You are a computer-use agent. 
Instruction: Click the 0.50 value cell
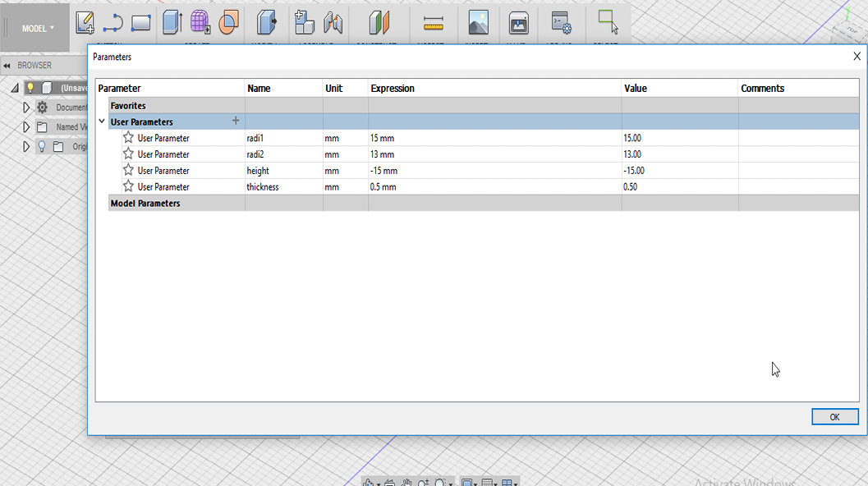[680, 187]
